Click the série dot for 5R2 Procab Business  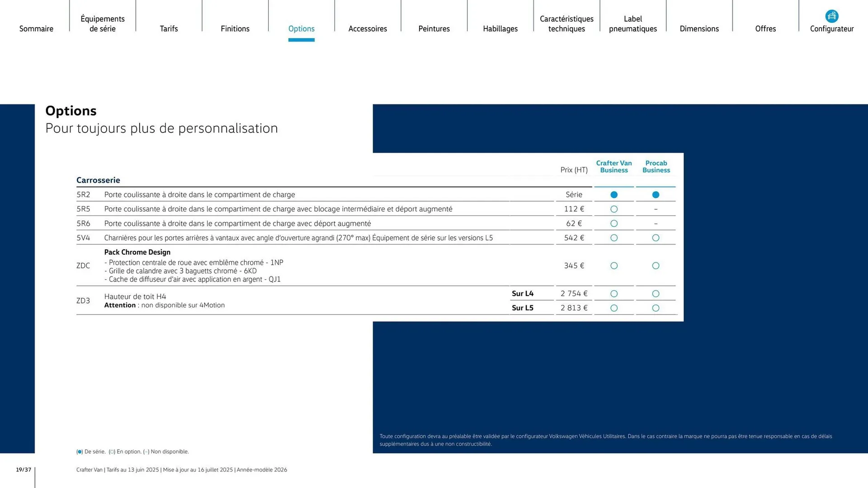click(x=656, y=194)
